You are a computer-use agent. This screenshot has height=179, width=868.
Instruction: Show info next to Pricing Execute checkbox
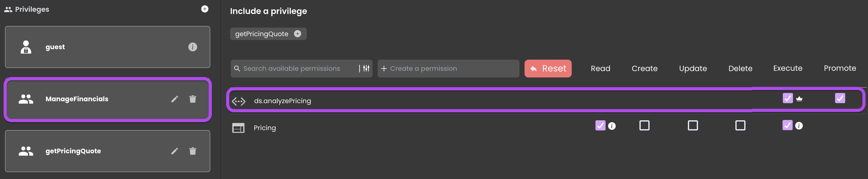[x=799, y=126]
